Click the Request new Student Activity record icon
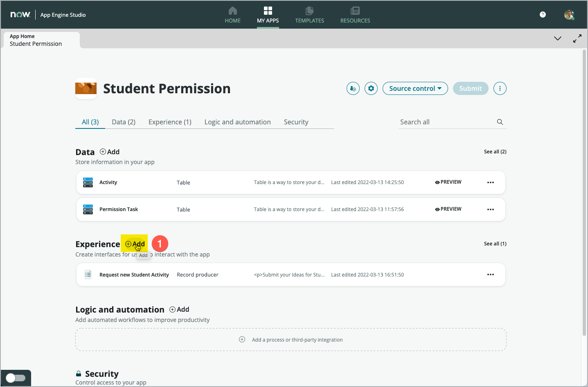Viewport: 588px width, 387px height. click(88, 274)
